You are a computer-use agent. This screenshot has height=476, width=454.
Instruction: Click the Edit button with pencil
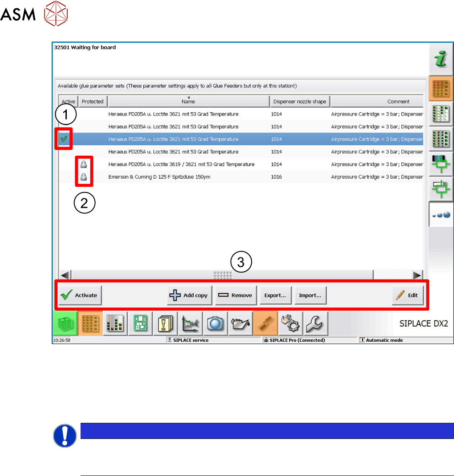(408, 295)
